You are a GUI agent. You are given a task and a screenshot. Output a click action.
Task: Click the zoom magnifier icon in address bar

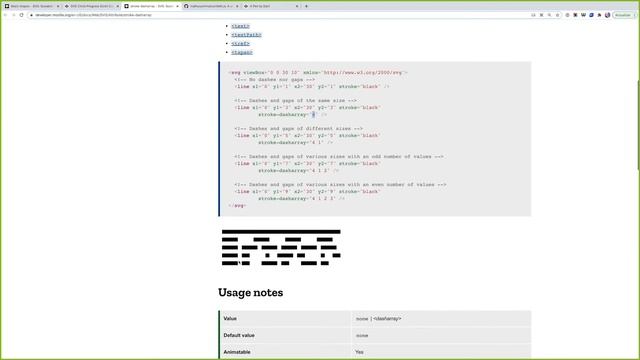[x=549, y=15]
